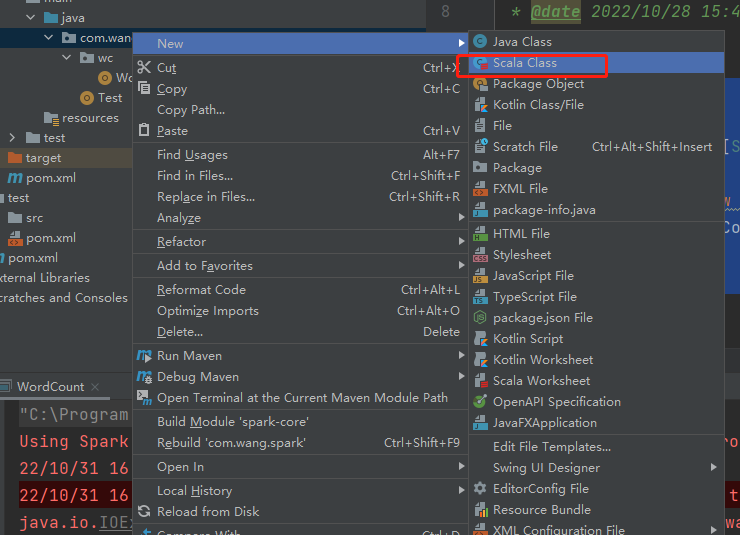
Task: Select Copy Path... menu entry
Action: [x=191, y=110]
